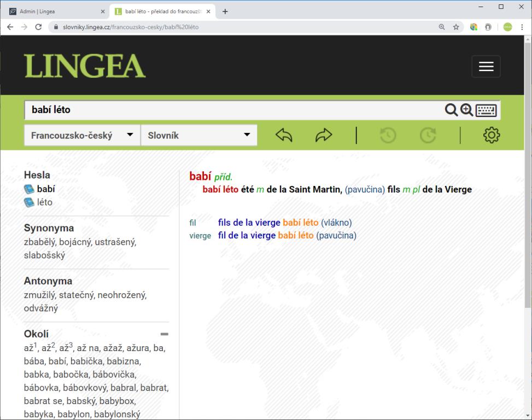Click the magnifier search icon
Screen dimensions: 532x420
[451, 110]
